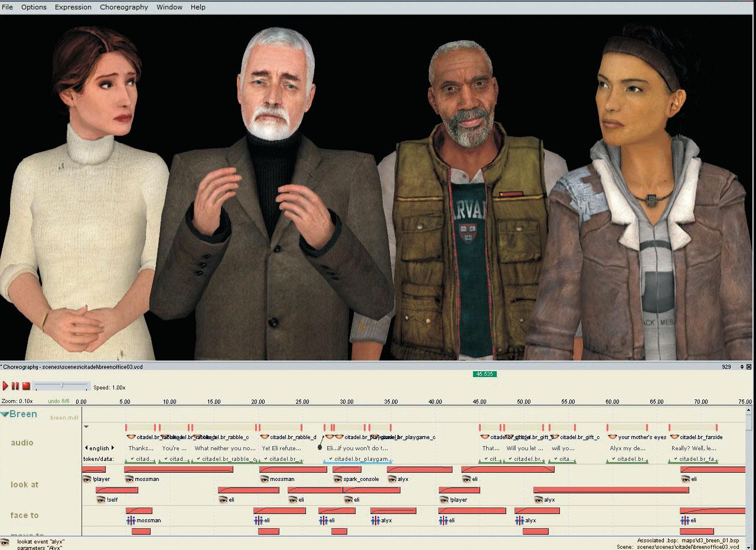Select eli lookat eye icon near 23.00

click(x=292, y=499)
